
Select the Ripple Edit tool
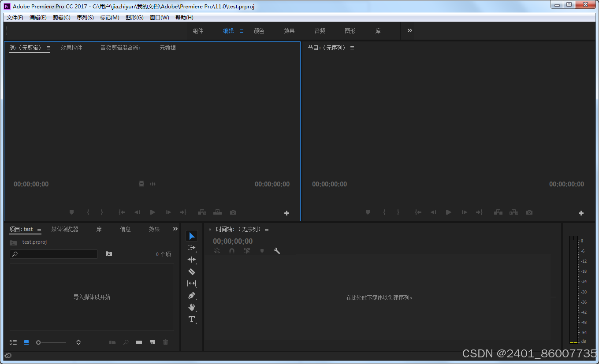tap(192, 260)
